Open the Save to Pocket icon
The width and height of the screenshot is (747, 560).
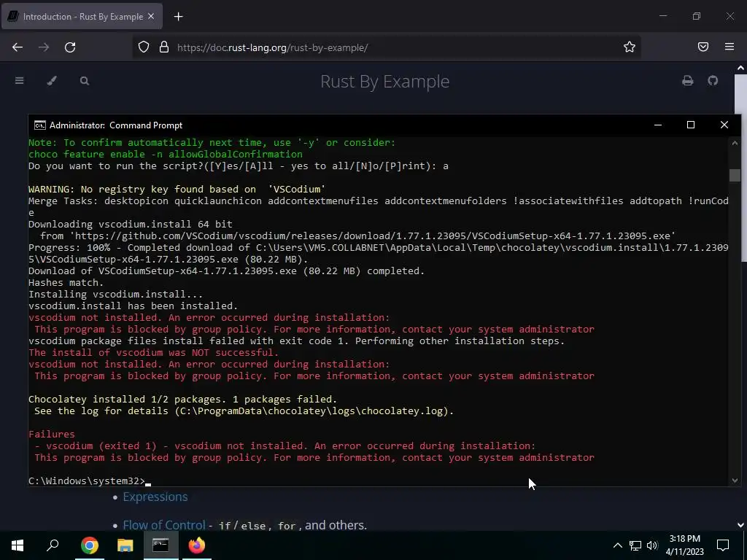click(703, 47)
